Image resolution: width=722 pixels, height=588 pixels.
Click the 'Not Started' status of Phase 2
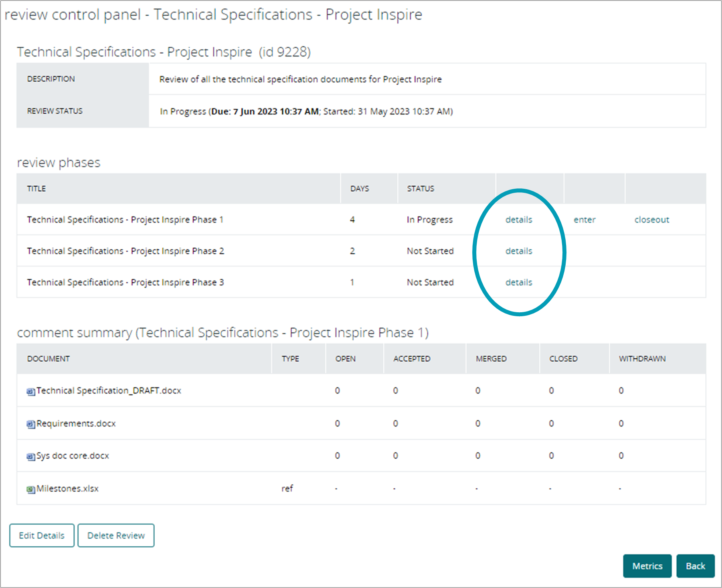pyautogui.click(x=430, y=251)
